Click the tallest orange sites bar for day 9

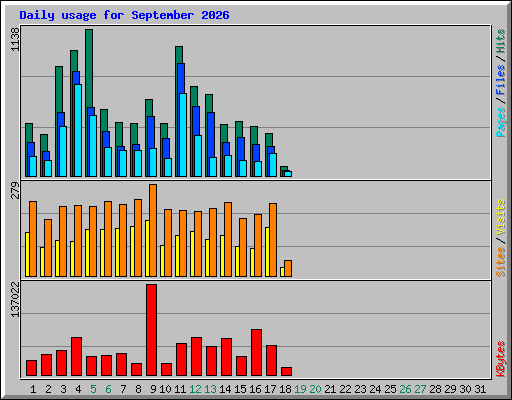click(153, 230)
